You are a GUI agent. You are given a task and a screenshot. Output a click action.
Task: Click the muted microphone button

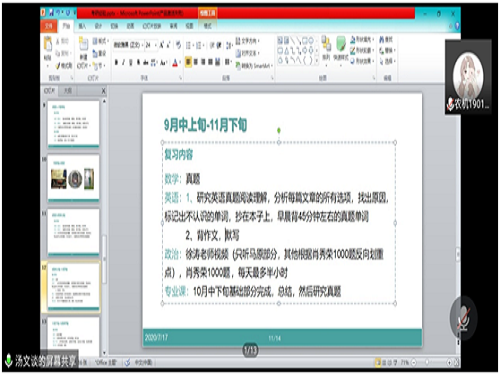pos(463,318)
